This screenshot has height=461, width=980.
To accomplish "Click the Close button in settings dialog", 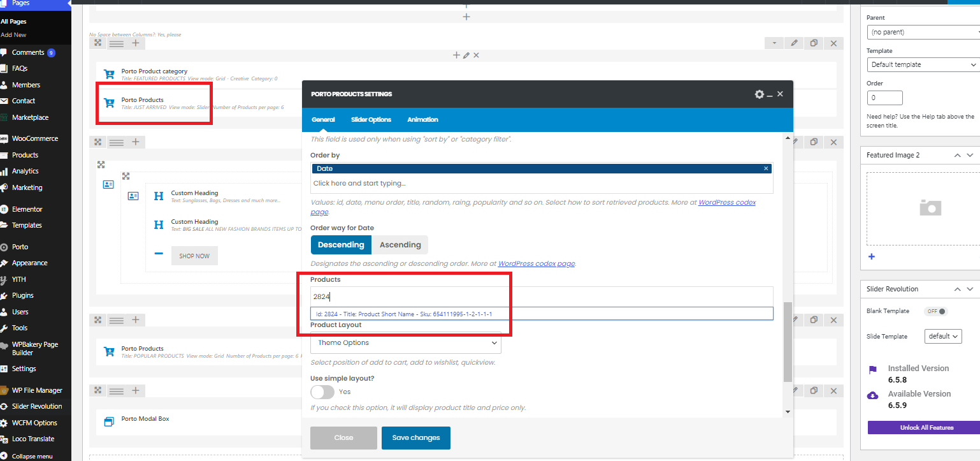I will tap(343, 438).
